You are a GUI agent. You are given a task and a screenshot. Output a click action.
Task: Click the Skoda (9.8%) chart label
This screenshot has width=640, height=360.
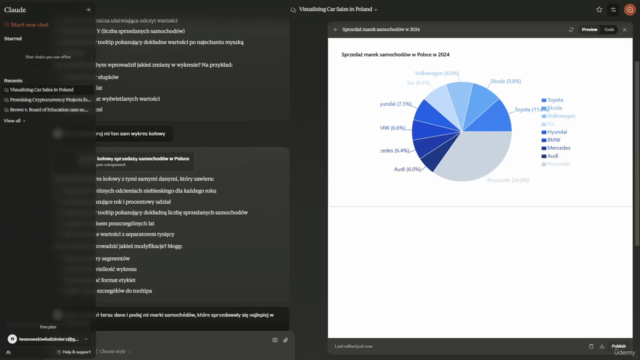[506, 81]
